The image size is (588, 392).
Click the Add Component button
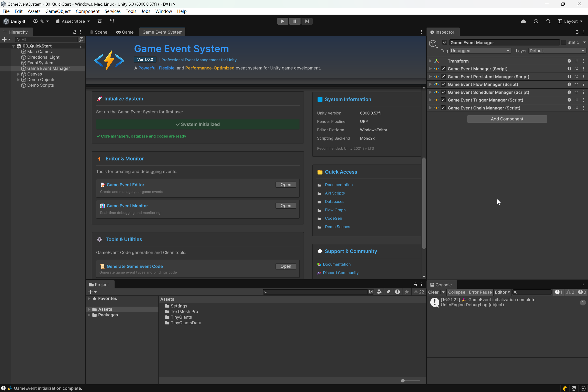click(507, 119)
